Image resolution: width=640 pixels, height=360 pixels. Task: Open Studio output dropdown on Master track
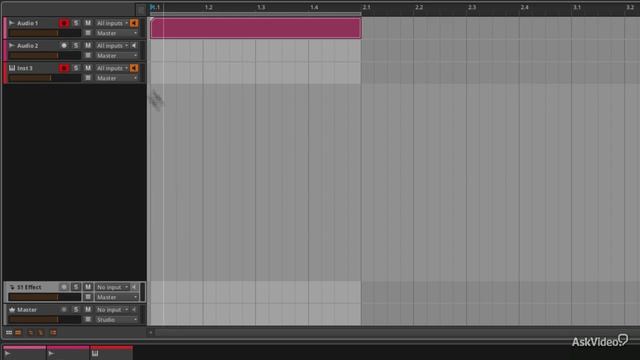click(x=117, y=320)
